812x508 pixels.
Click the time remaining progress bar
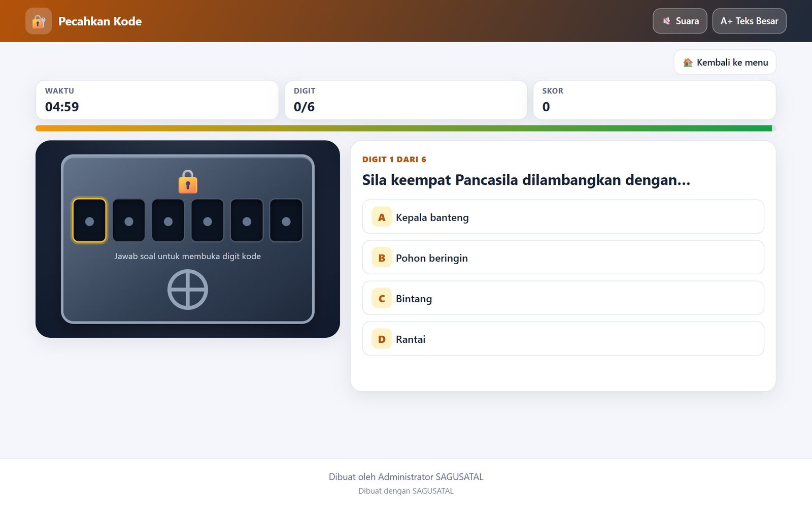click(x=405, y=129)
